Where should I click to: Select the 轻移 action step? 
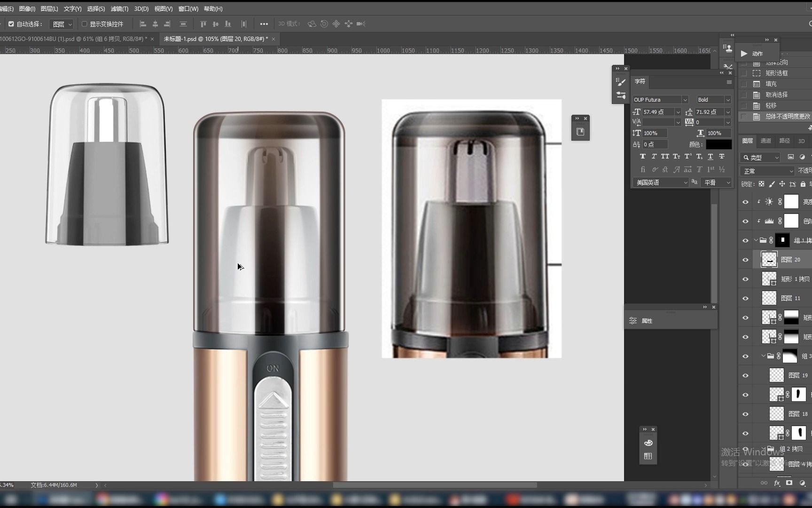(x=771, y=105)
